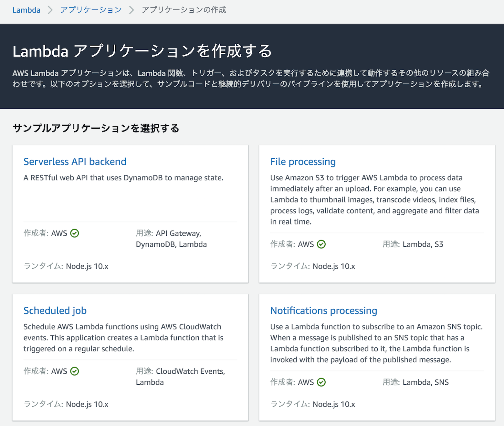
Task: Click 'Use Amazon S3 to trigger' description
Action: click(x=375, y=200)
